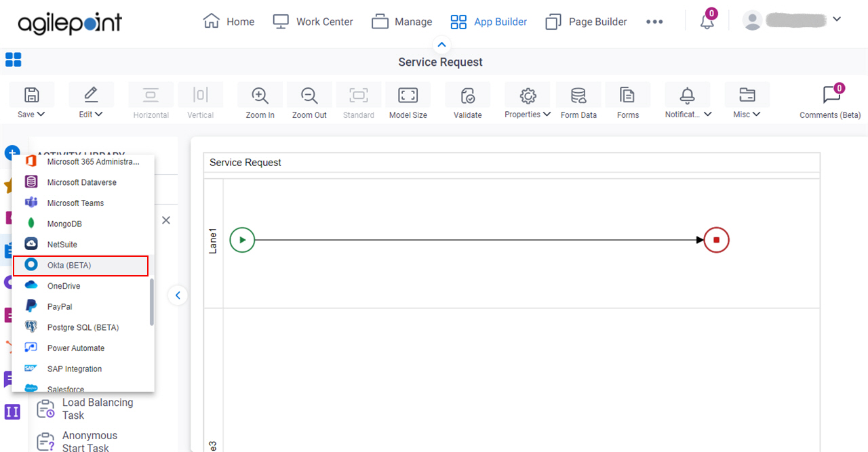Select Microsoft 365 Administration item
868x452 pixels.
point(83,162)
